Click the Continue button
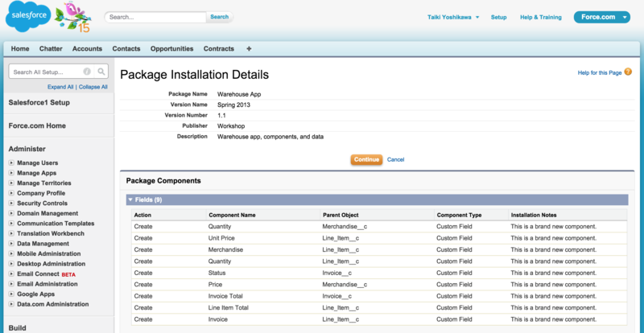Image resolution: width=644 pixels, height=333 pixels. (366, 159)
